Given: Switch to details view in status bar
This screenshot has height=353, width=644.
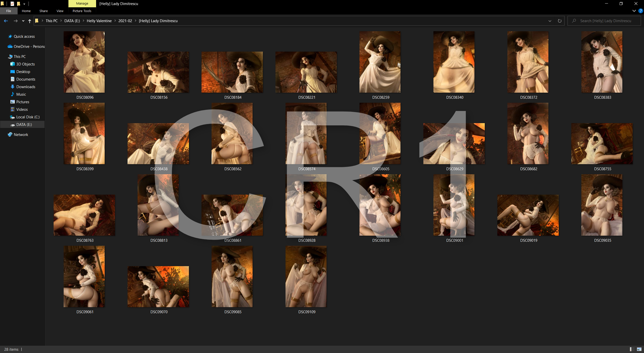Looking at the screenshot, I should [632, 349].
